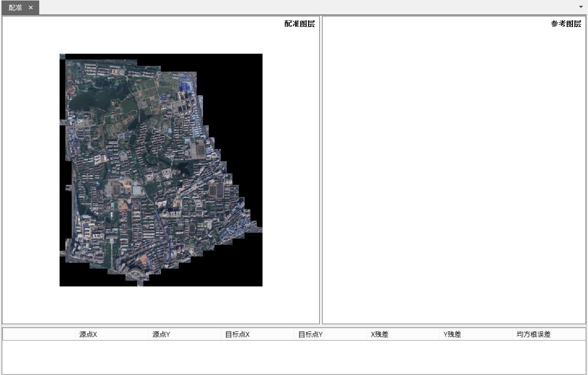Click the 目标点X column header
Viewport: 588px width, 375px height.
(x=258, y=334)
